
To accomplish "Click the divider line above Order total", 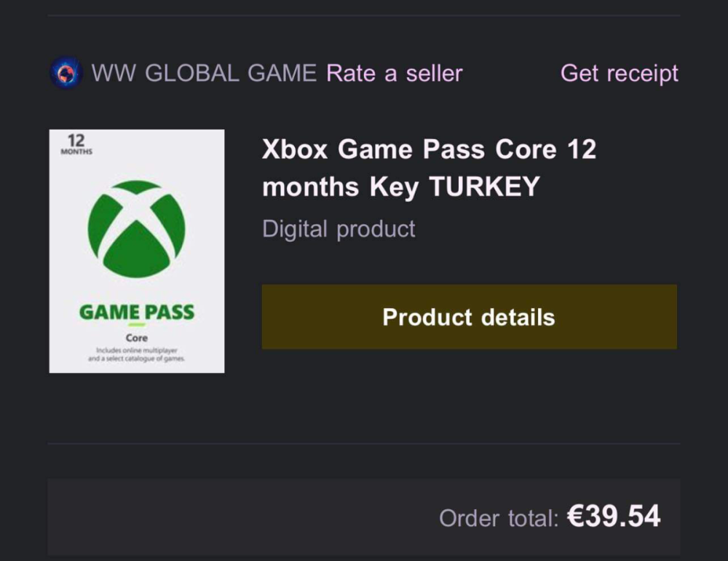I will coord(364,443).
